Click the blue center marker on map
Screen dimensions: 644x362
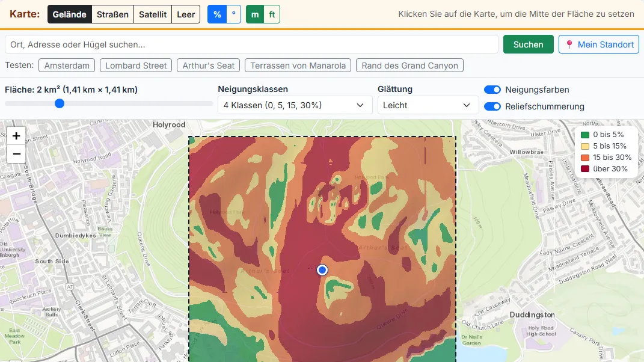[322, 270]
